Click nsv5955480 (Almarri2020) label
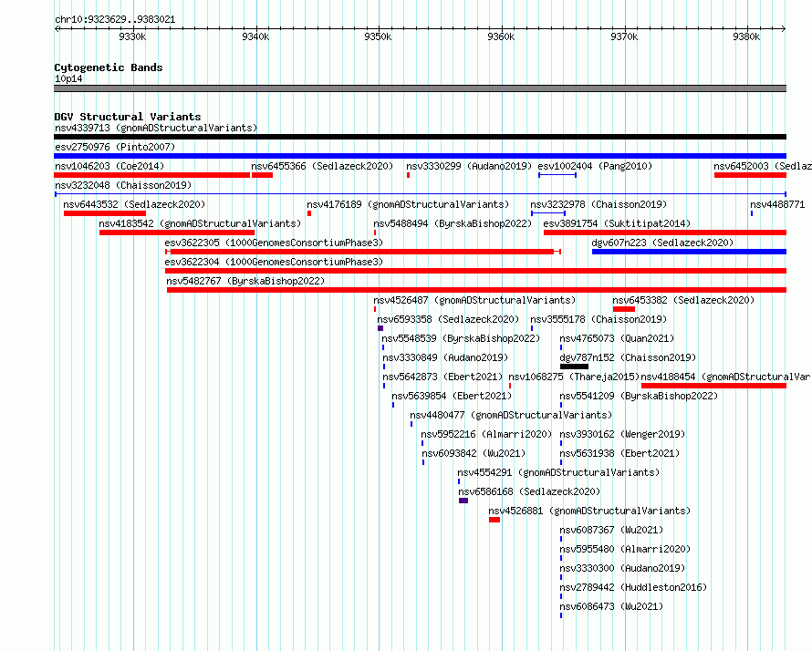The width and height of the screenshot is (812, 651). pyautogui.click(x=625, y=549)
